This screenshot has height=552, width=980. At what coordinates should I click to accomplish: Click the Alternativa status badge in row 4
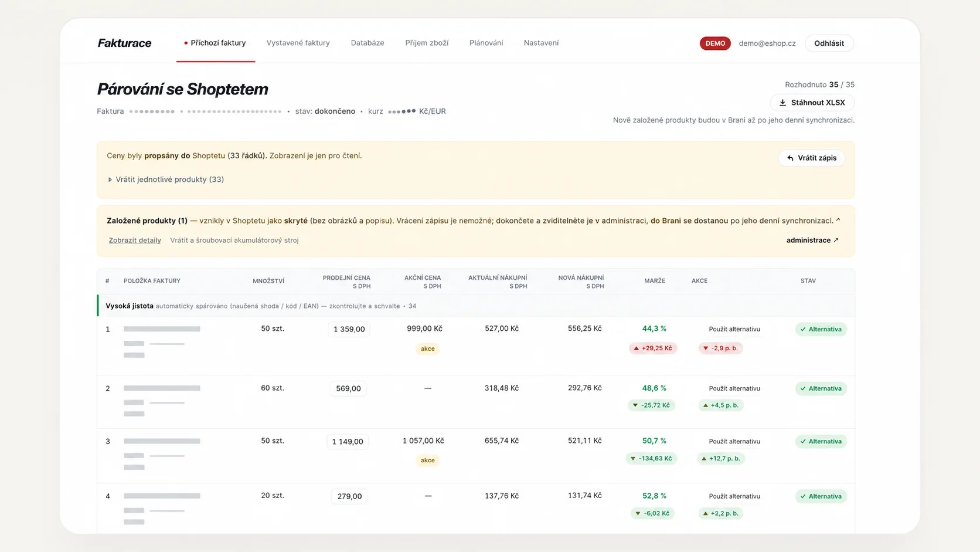click(821, 496)
